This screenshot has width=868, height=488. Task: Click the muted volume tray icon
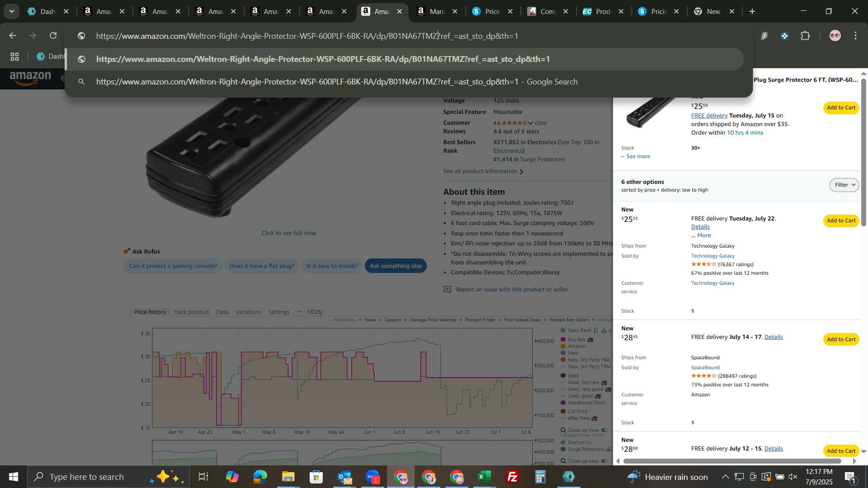[x=793, y=477]
